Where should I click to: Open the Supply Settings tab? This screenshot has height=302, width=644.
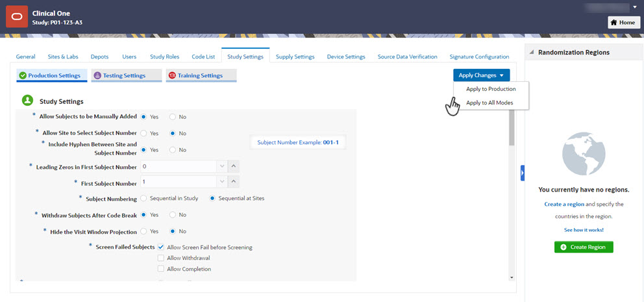(x=295, y=57)
